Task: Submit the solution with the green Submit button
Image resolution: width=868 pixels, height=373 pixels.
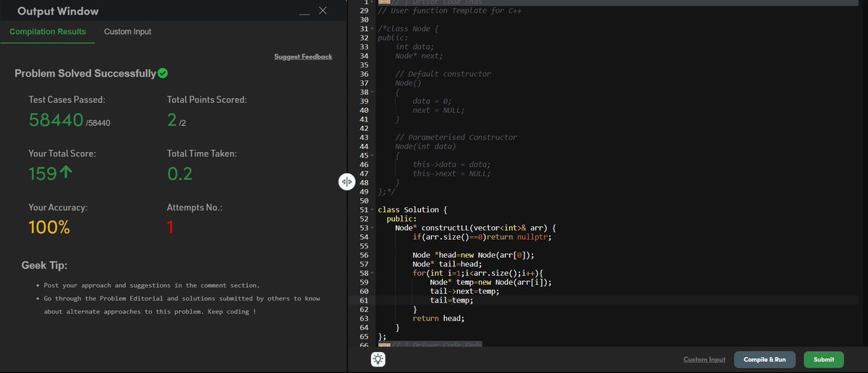Action: point(823,359)
